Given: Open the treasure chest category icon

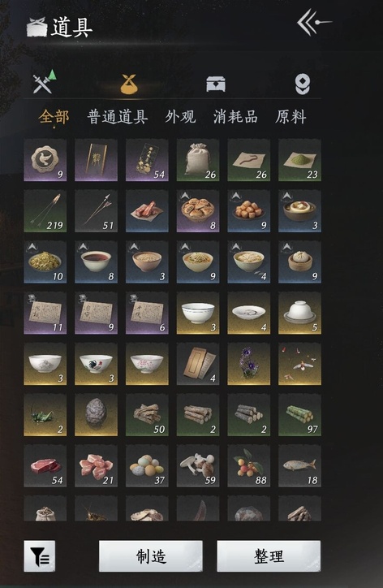Looking at the screenshot, I should click(x=216, y=84).
